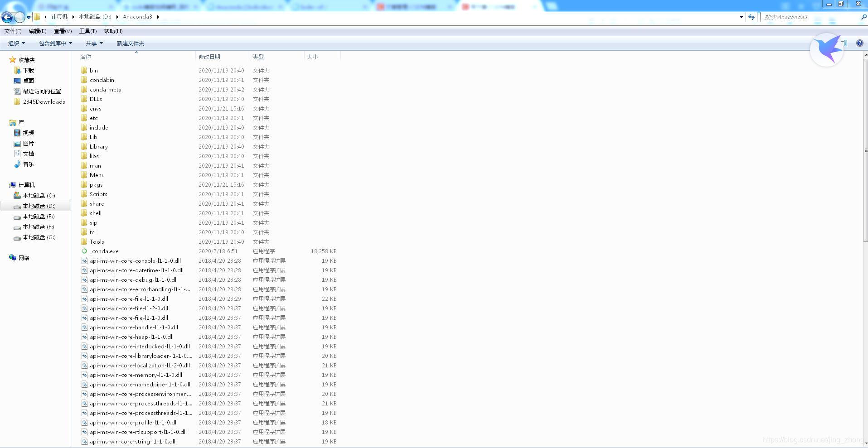The width and height of the screenshot is (868, 448).
Task: Select the Library folder
Action: coord(98,147)
